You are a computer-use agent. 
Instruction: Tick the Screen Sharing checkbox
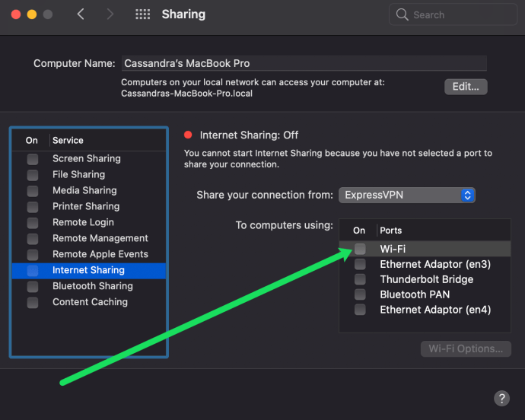coord(33,159)
